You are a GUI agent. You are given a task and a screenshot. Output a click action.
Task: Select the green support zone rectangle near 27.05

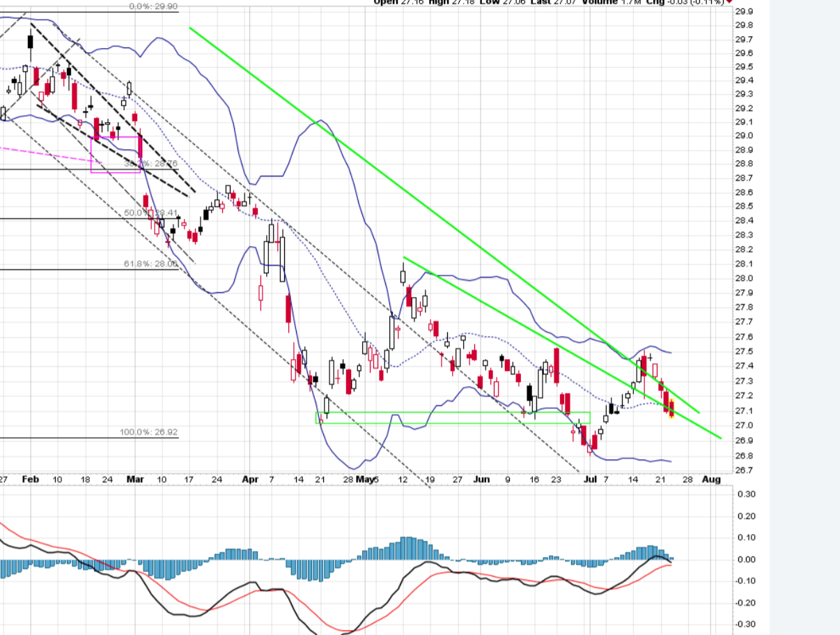[x=453, y=418]
